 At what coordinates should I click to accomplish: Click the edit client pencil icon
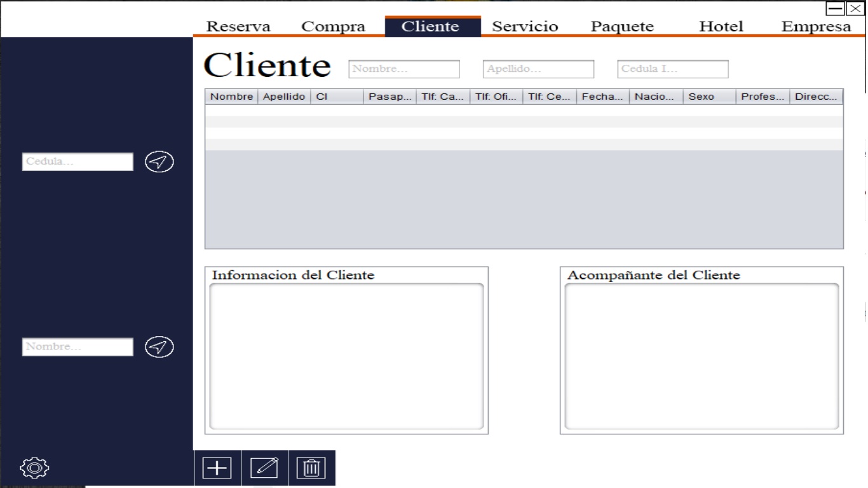[x=264, y=468]
